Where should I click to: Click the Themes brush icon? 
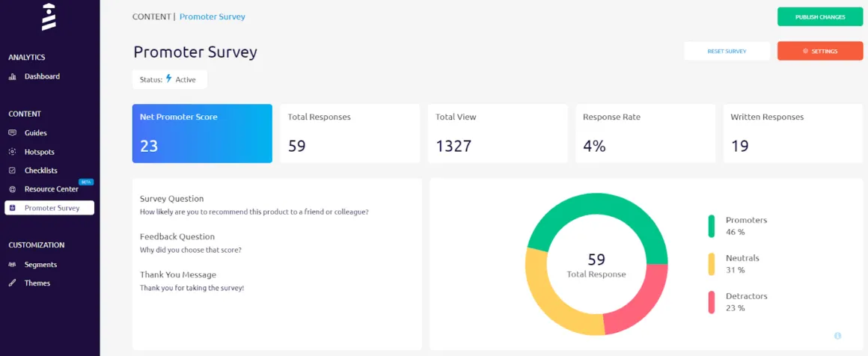tap(12, 283)
